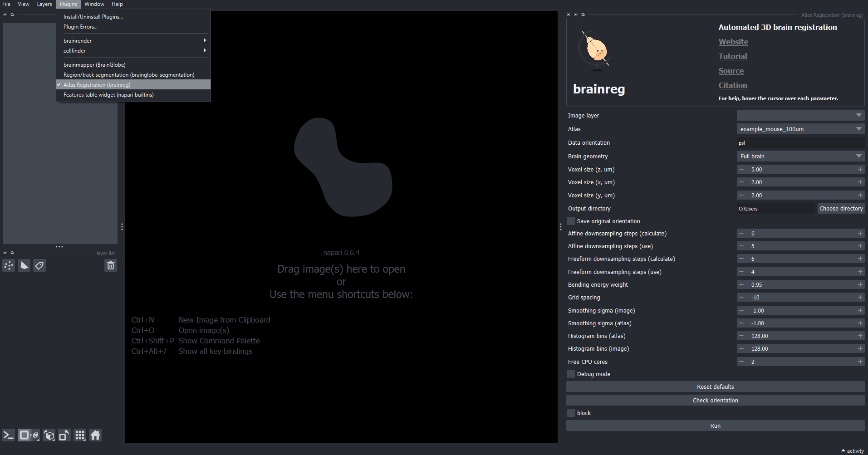Transpose displayed dimensions
This screenshot has width=868, height=455.
coord(64,435)
